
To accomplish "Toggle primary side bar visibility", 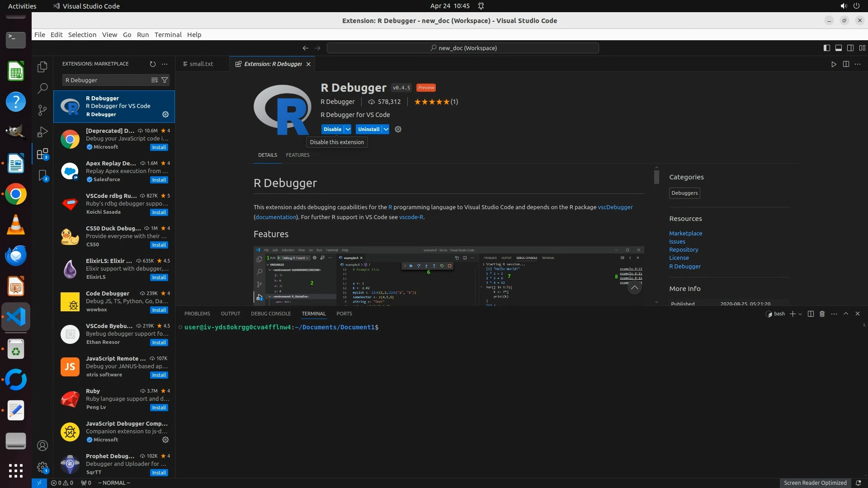I will (x=827, y=48).
